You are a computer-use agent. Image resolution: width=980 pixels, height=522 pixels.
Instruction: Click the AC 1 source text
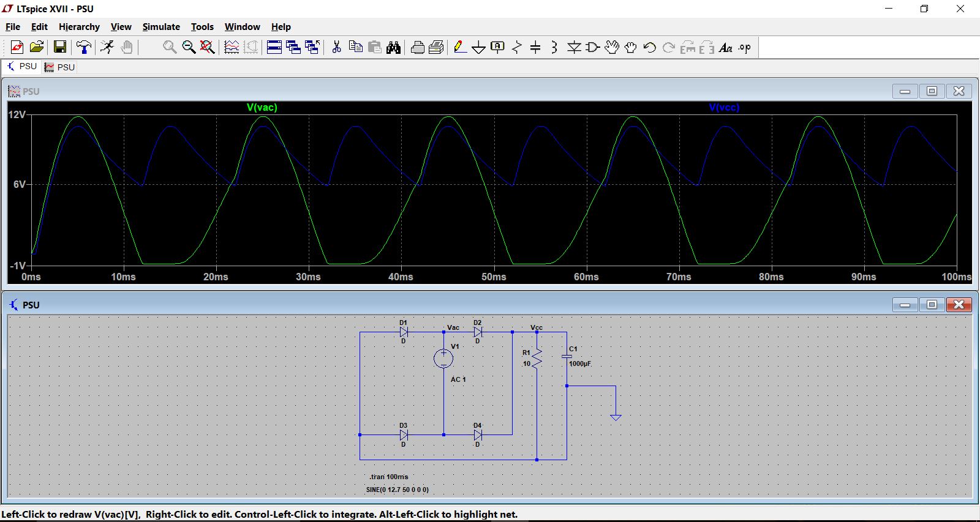click(x=458, y=379)
